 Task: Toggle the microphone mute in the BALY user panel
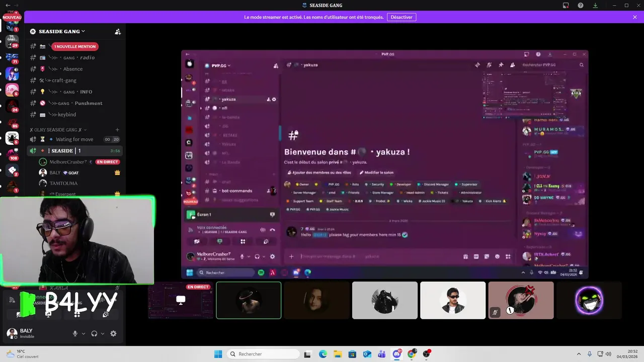click(75, 333)
